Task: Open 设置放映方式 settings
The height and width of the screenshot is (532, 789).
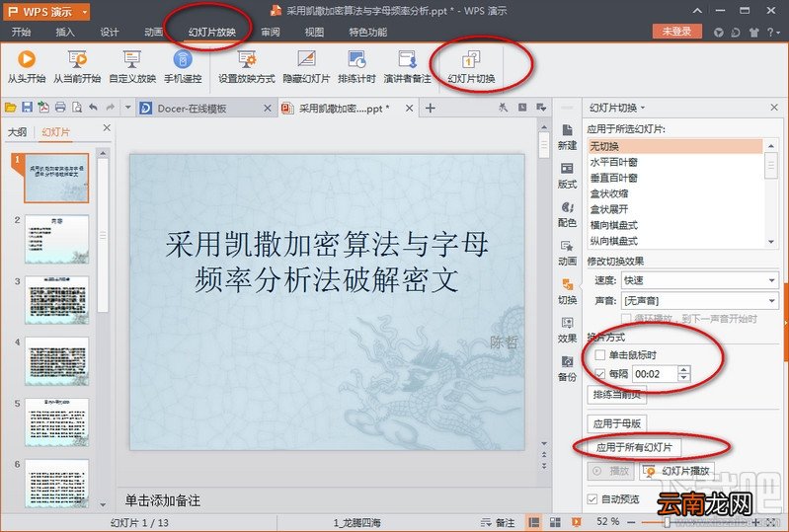Action: pos(247,66)
